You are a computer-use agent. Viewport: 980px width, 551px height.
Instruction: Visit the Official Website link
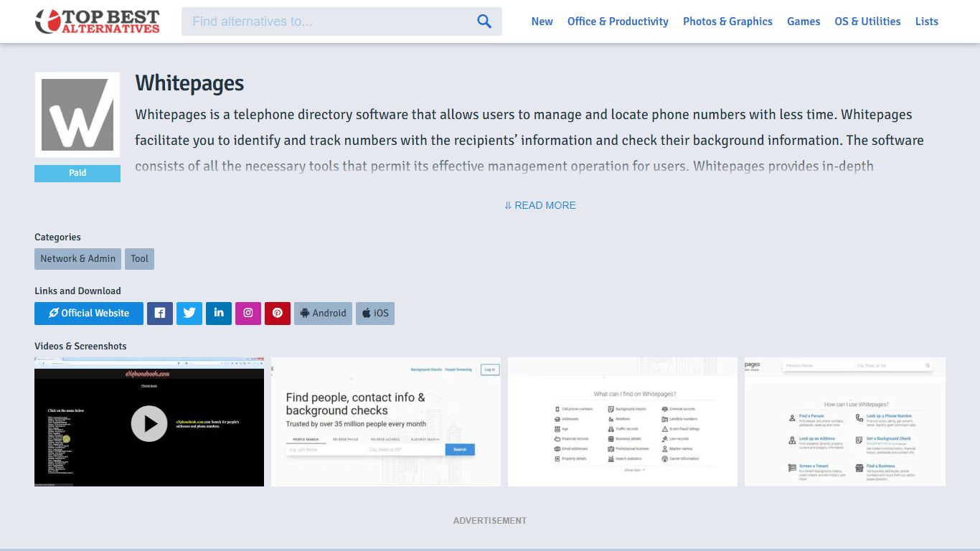(89, 314)
